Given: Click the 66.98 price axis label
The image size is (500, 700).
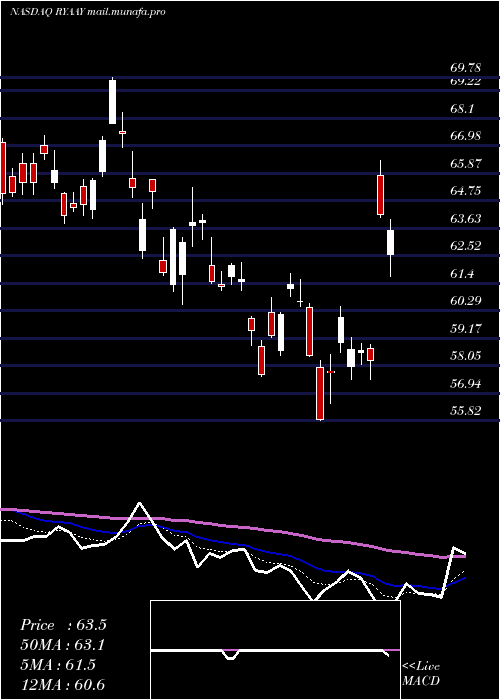Looking at the screenshot, I should [466, 136].
